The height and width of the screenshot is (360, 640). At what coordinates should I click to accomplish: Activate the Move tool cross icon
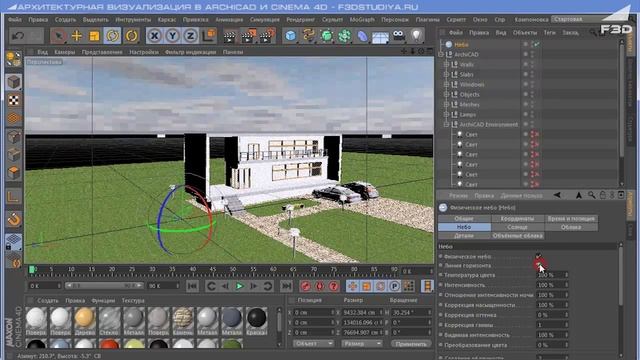click(76, 36)
